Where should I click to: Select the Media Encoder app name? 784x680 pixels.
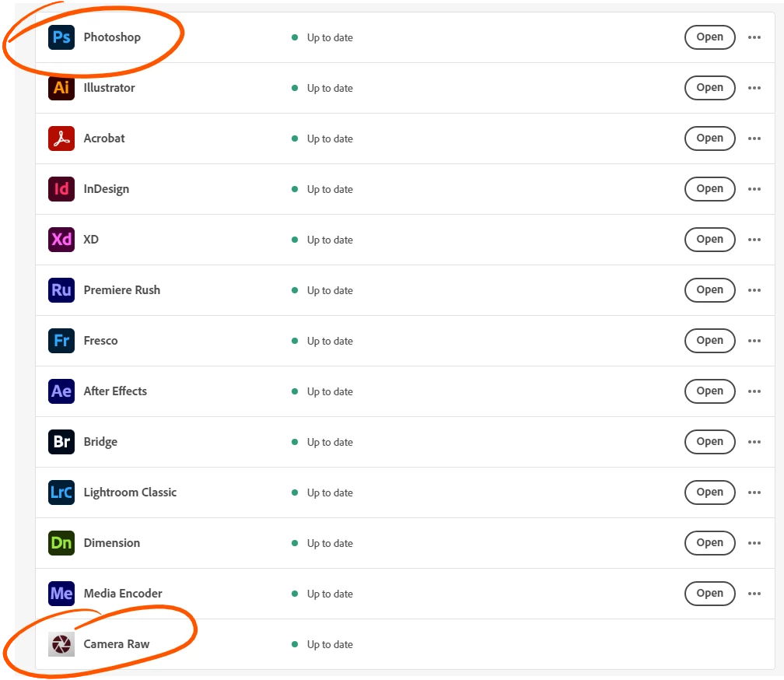pyautogui.click(x=123, y=594)
